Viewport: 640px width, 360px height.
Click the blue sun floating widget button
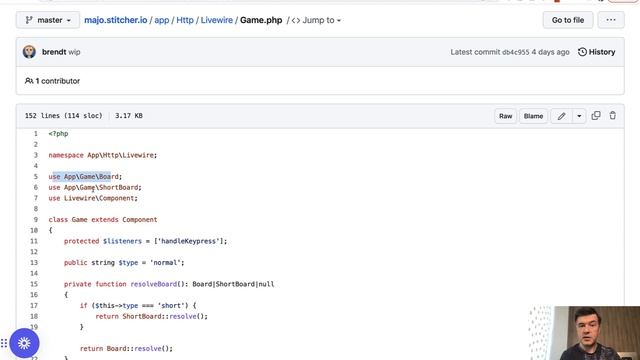[x=24, y=343]
